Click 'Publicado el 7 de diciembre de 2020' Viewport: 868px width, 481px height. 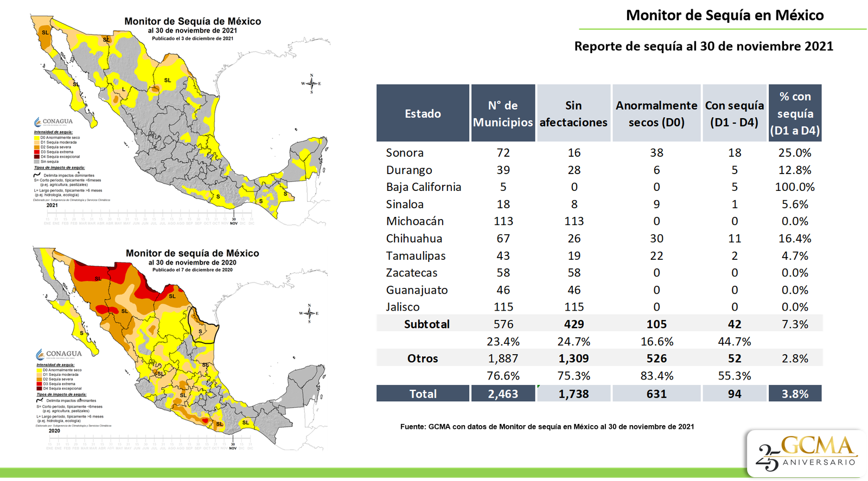pos(193,270)
